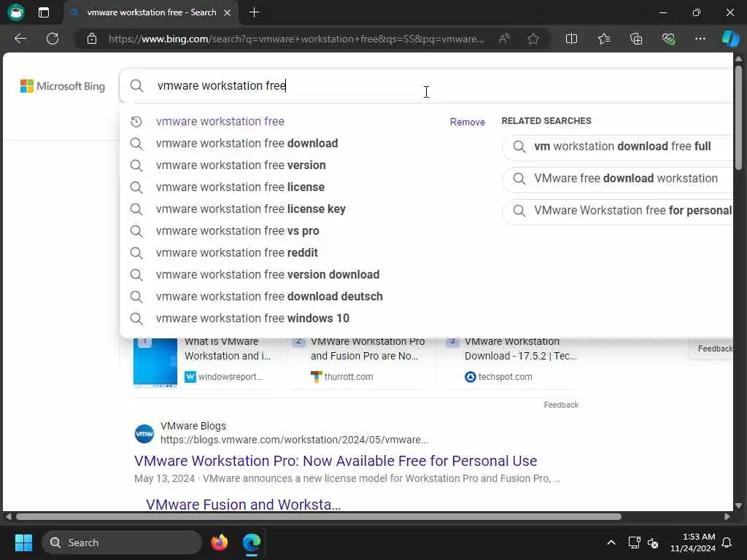The width and height of the screenshot is (747, 560).
Task: Open the Windows Start menu
Action: 23,542
